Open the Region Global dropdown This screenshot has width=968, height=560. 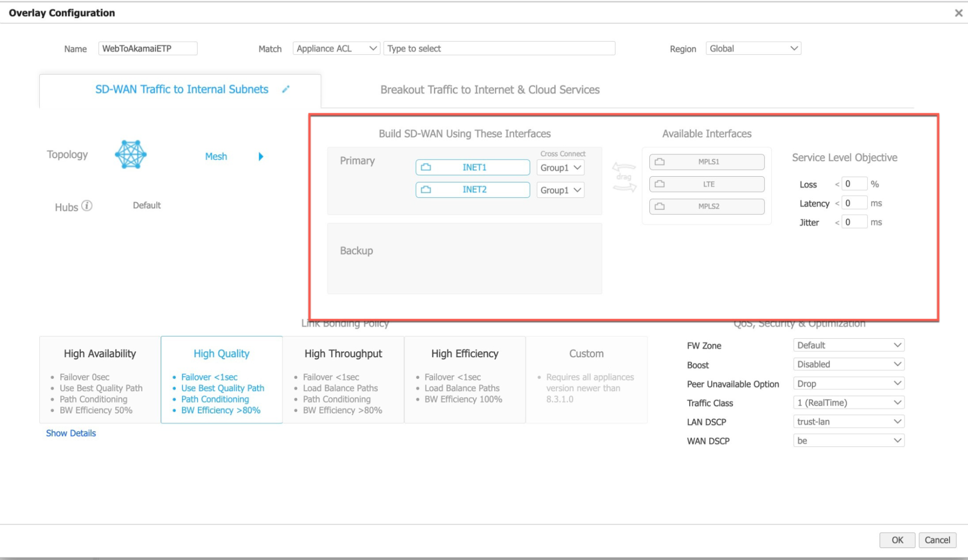coord(753,48)
